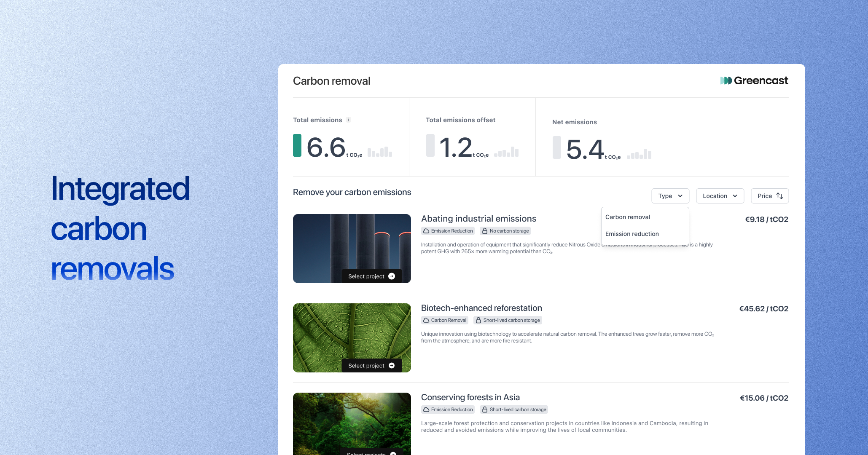Choose Carbon removal in Type menu
Image resolution: width=868 pixels, height=455 pixels.
645,217
